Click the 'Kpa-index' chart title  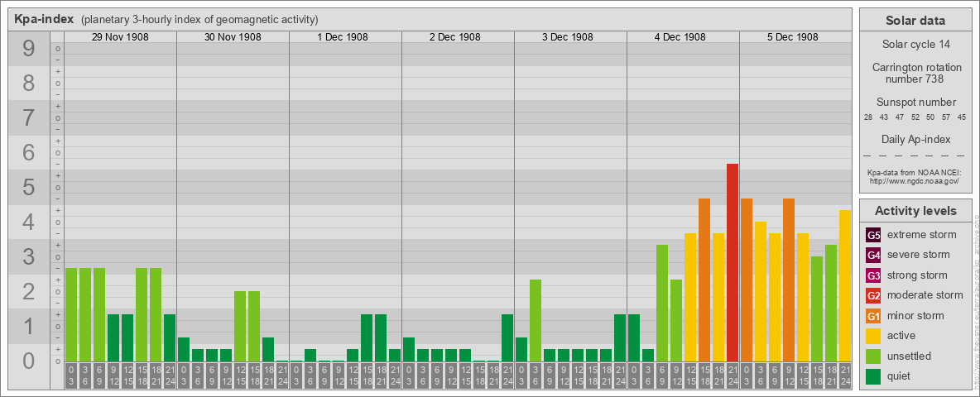tap(44, 19)
